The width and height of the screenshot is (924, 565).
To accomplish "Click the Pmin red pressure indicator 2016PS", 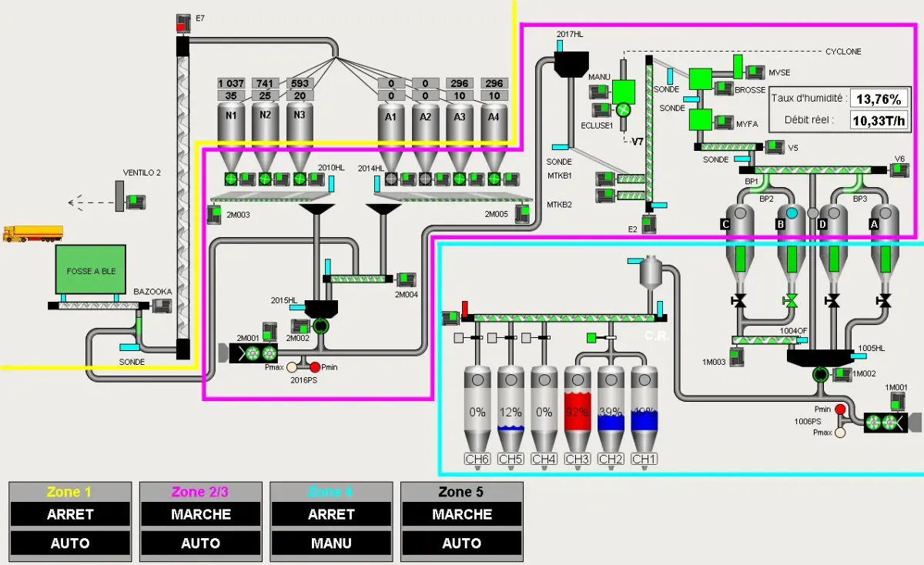I will coord(315,367).
